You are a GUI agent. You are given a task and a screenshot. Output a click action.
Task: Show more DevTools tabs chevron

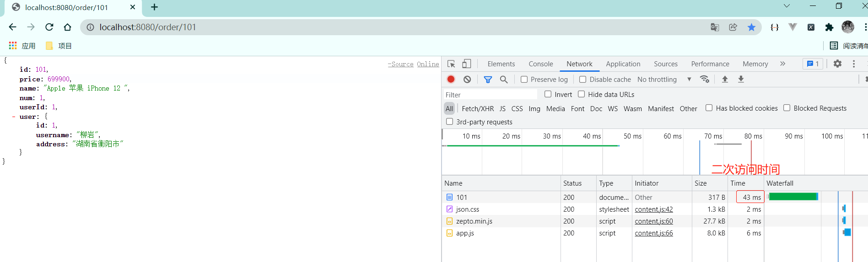pyautogui.click(x=782, y=64)
